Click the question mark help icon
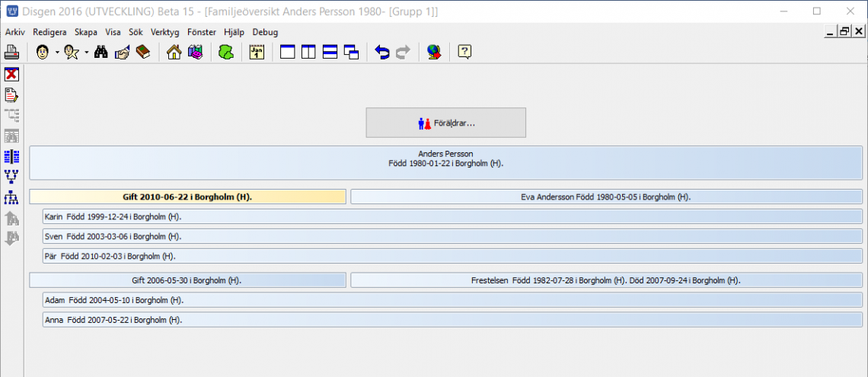 [464, 53]
